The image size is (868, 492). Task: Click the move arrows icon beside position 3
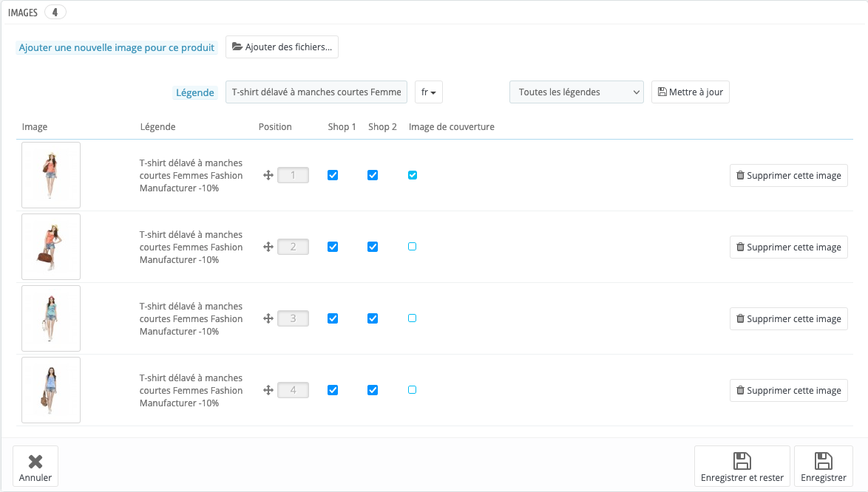point(268,318)
